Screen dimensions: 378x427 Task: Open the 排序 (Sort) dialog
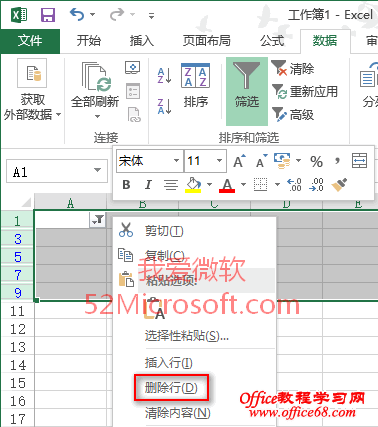pos(195,85)
